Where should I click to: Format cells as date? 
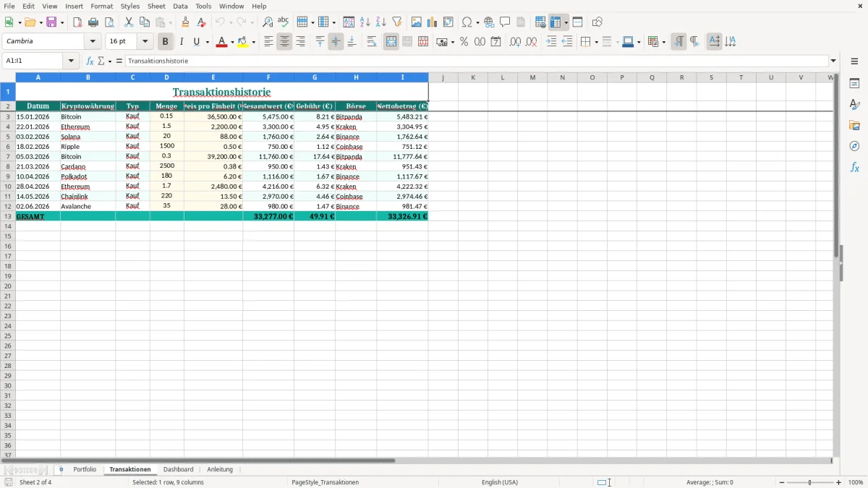click(x=496, y=42)
